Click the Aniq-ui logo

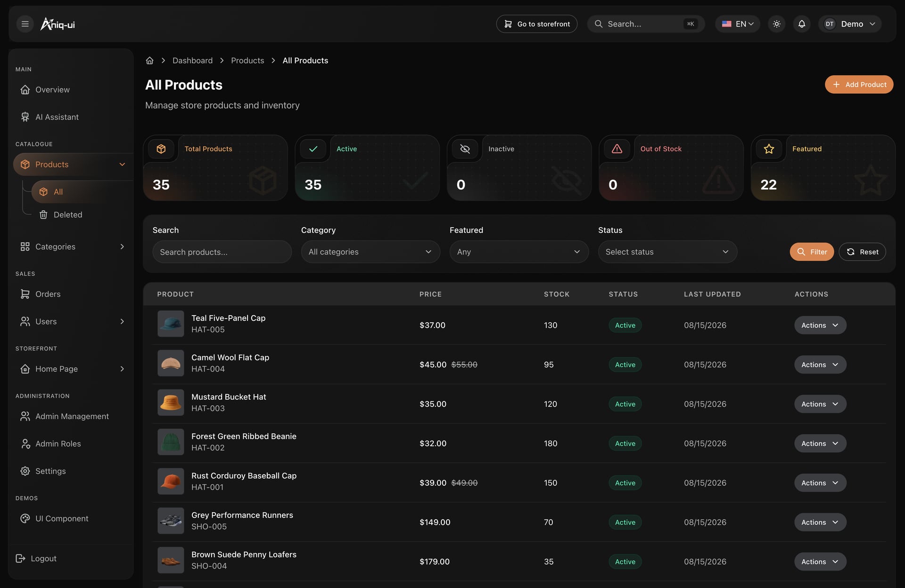tap(58, 24)
